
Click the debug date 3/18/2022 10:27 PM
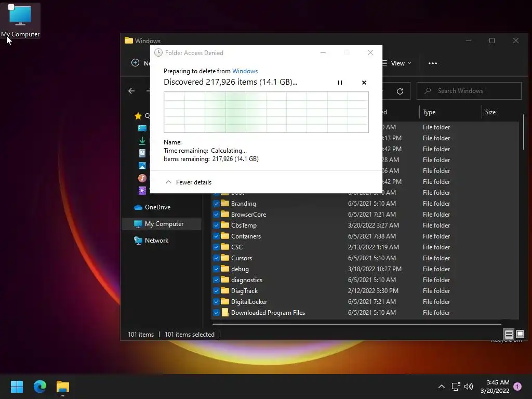375,269
